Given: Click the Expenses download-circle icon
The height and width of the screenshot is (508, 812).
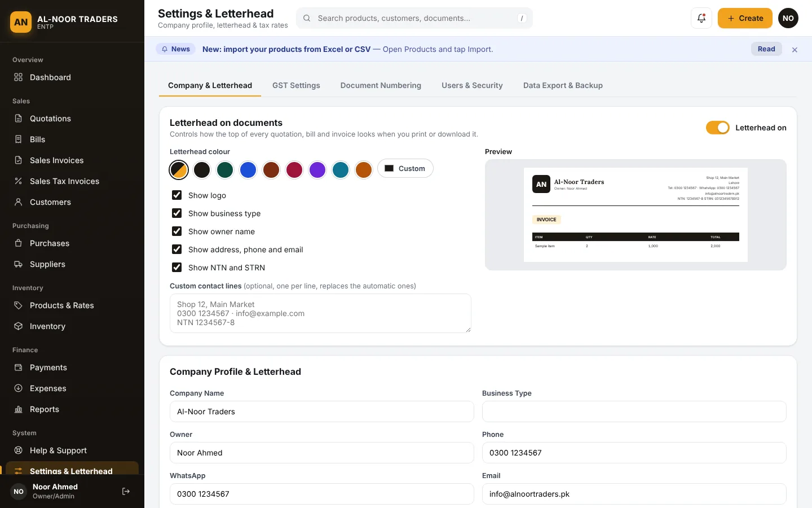Looking at the screenshot, I should (x=18, y=388).
